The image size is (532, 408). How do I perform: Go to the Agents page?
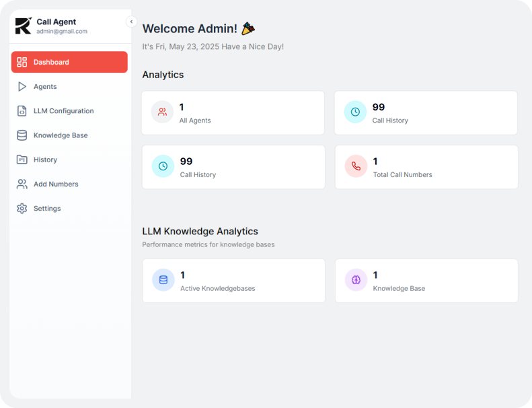click(69, 86)
